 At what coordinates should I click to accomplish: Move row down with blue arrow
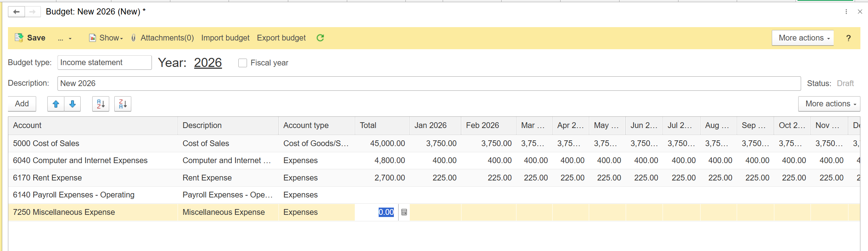pos(72,104)
